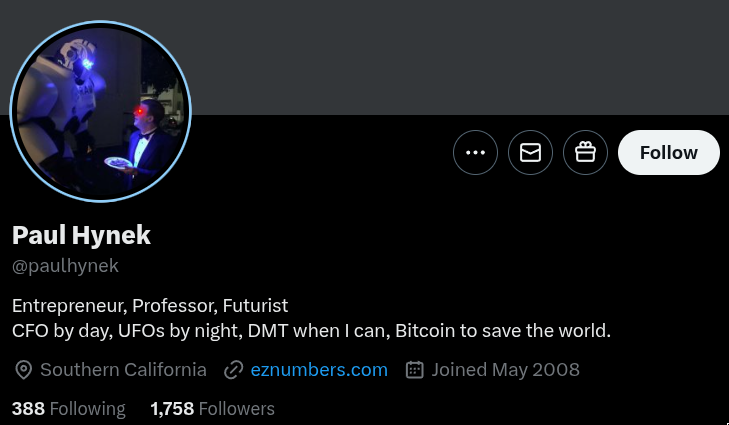Click the location pin icon
Screen dimensions: 729x425
pyautogui.click(x=23, y=370)
